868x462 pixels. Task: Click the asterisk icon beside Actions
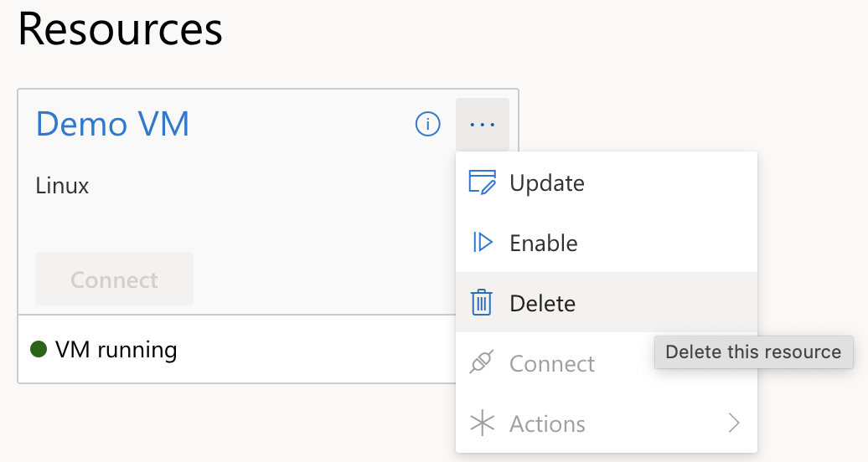[482, 423]
